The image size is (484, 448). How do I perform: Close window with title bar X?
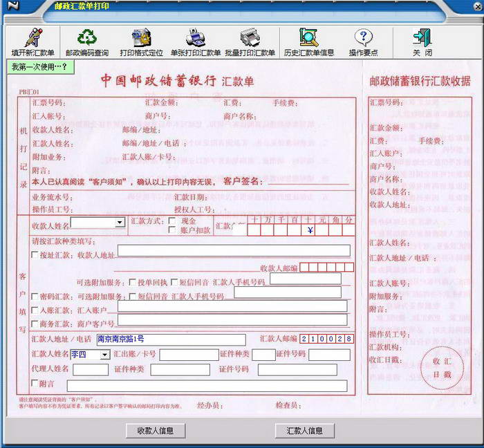478,6
